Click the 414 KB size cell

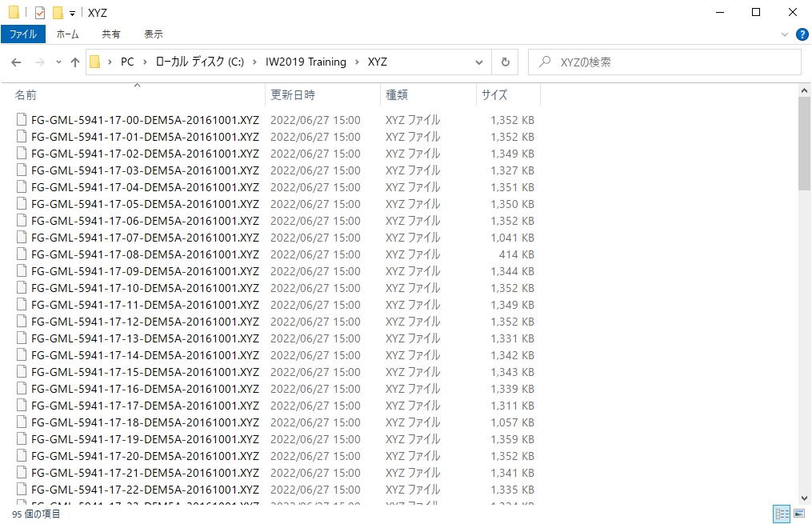coord(516,254)
